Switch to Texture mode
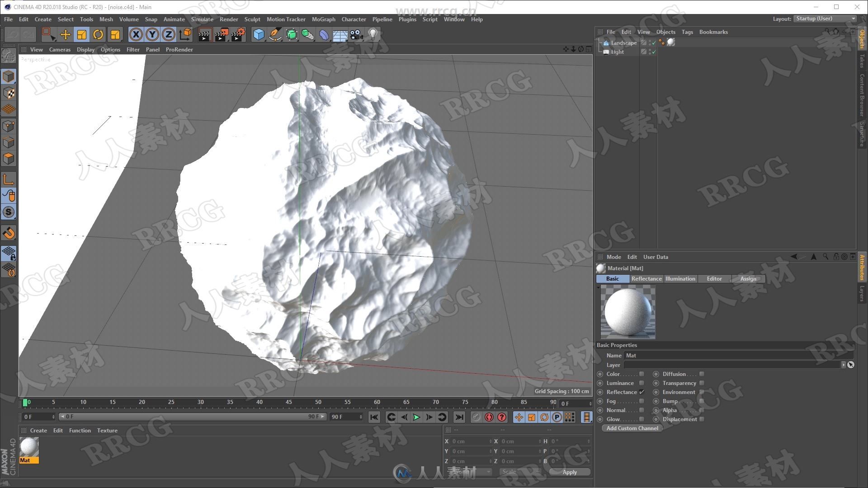868x488 pixels. pyautogui.click(x=9, y=93)
